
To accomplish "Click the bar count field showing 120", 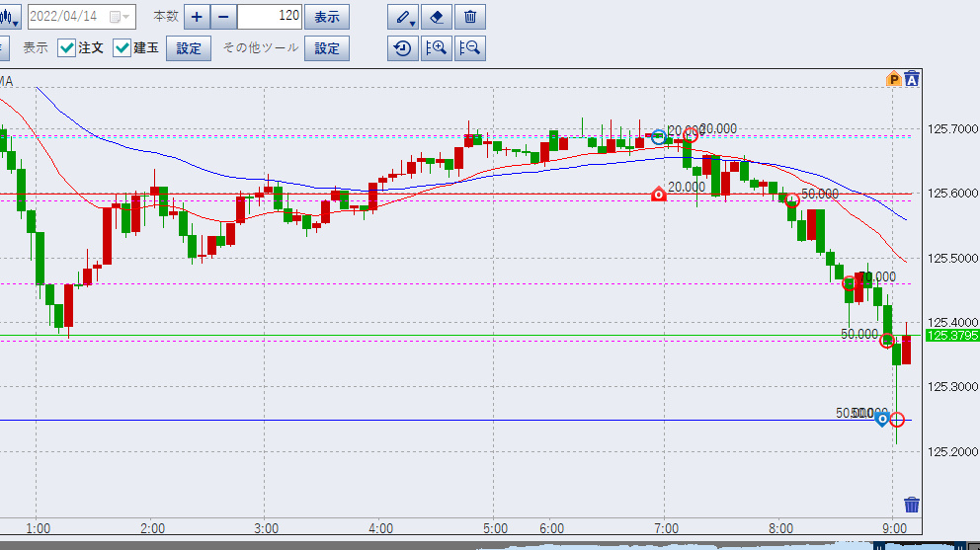I will pos(270,17).
